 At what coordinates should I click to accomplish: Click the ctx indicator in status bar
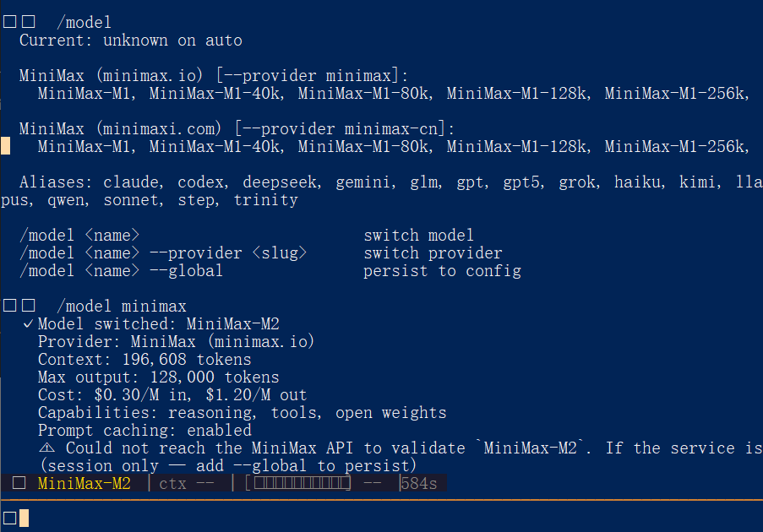coord(182,484)
